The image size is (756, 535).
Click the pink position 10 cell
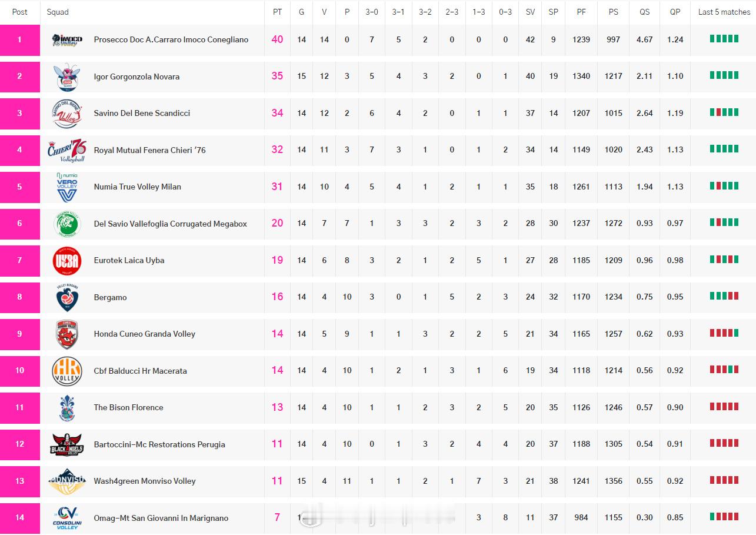point(20,371)
